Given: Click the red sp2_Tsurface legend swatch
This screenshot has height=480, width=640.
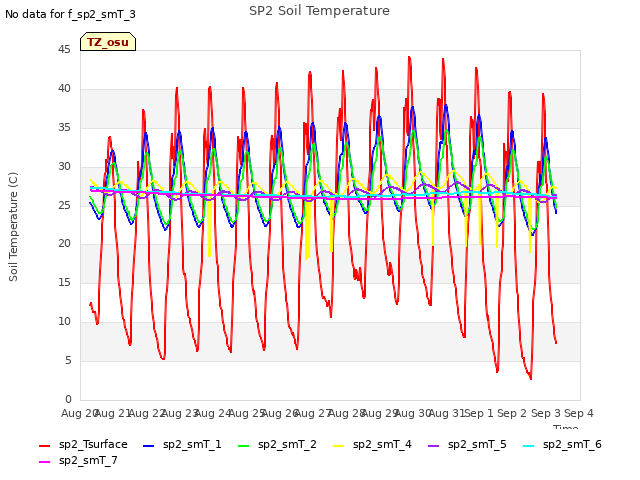Looking at the screenshot, I should tap(44, 446).
